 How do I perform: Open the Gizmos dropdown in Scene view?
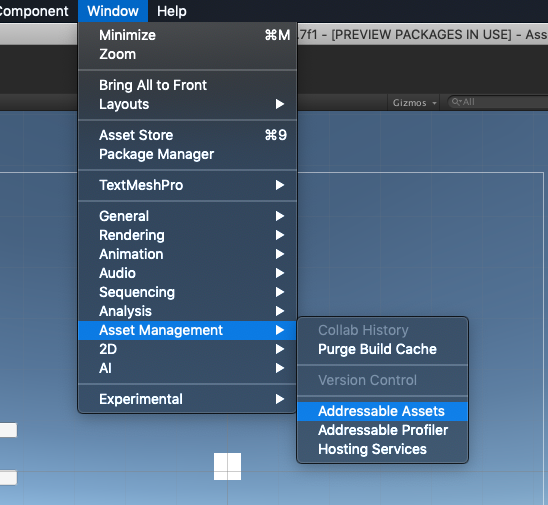click(414, 103)
